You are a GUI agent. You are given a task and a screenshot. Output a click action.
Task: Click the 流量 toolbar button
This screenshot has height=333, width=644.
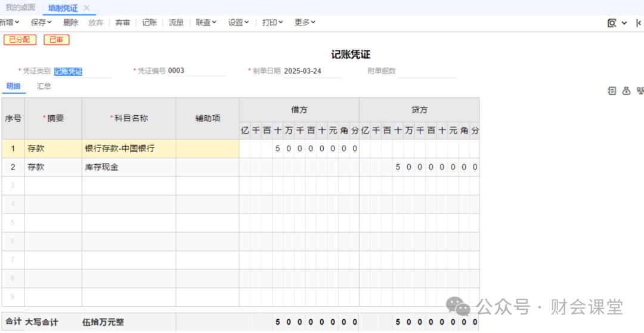pos(177,23)
